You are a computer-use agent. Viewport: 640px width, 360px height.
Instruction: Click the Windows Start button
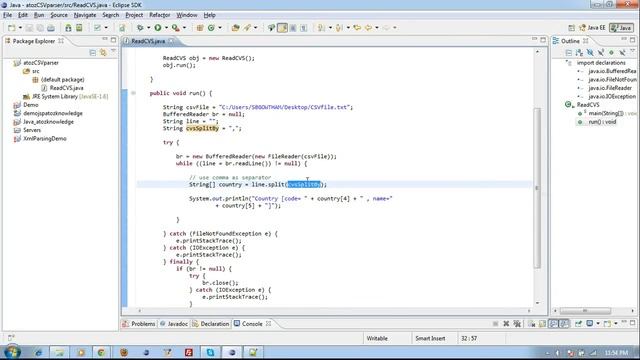pos(12,352)
